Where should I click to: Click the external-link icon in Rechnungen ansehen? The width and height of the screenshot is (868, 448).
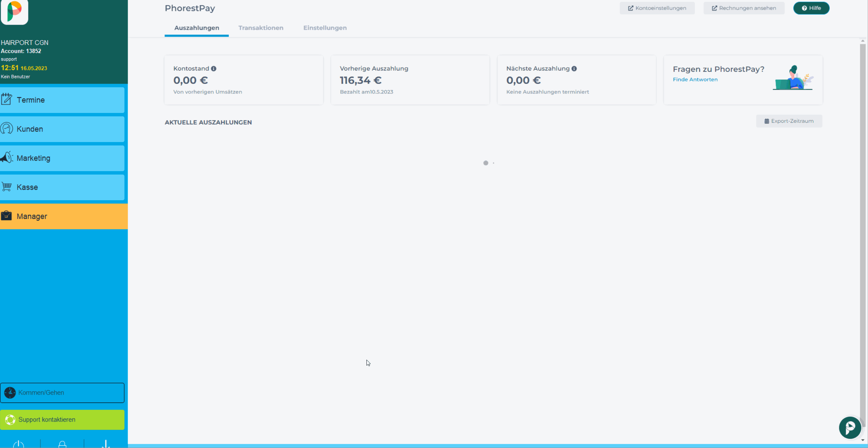(x=714, y=8)
